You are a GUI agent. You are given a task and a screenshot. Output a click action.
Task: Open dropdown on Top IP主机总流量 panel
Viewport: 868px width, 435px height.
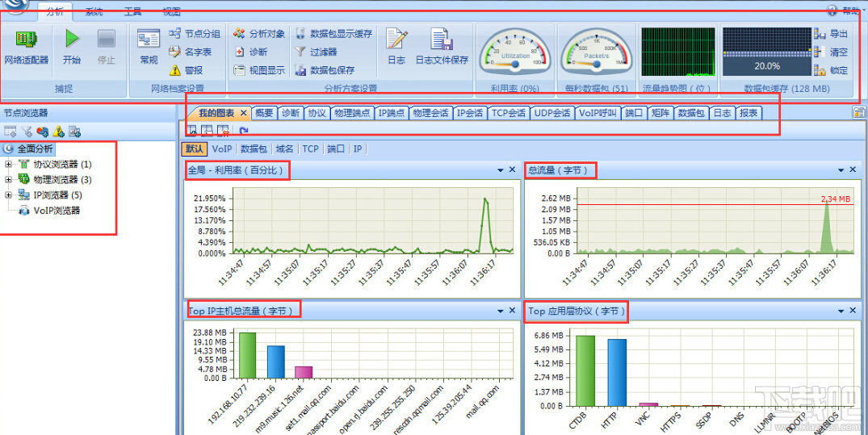point(501,311)
